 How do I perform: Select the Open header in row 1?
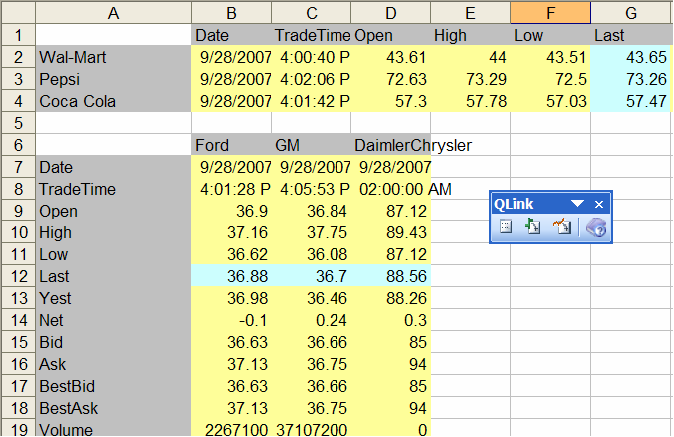point(391,35)
